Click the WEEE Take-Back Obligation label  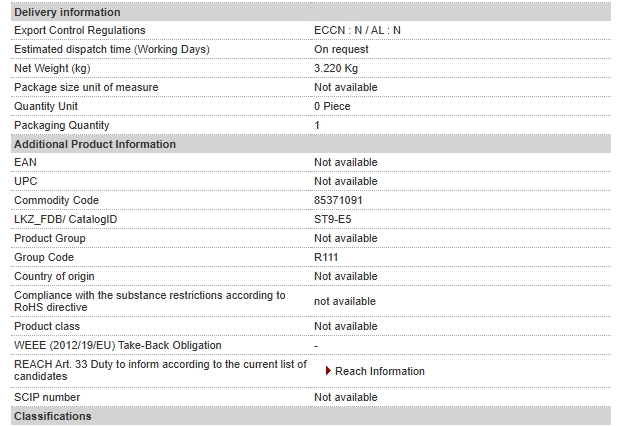pos(118,345)
